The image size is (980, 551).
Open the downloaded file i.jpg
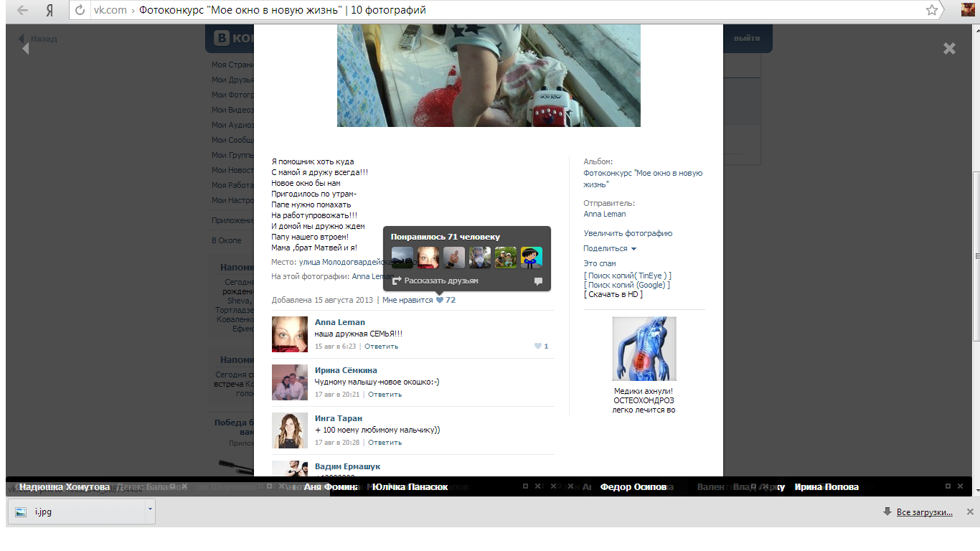[x=75, y=512]
